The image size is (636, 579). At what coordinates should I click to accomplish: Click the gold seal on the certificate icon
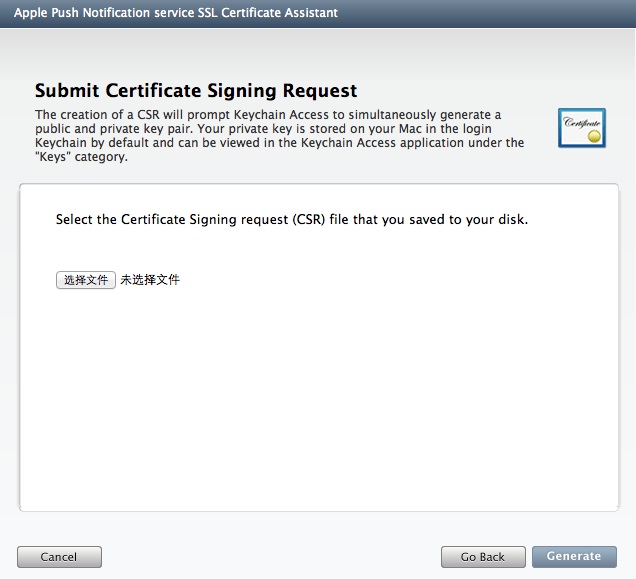point(594,135)
